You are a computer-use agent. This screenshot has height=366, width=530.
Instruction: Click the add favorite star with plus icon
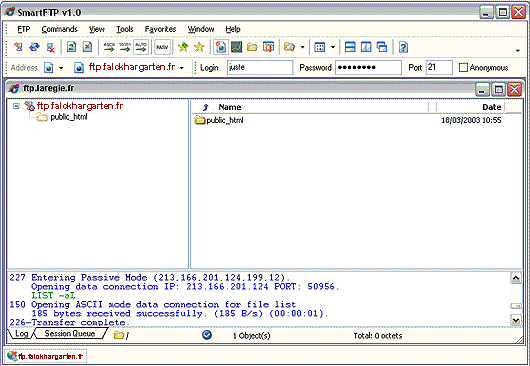[183, 47]
